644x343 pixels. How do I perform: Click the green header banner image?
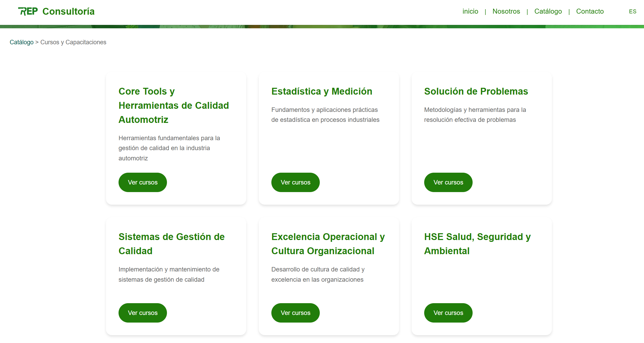(322, 25)
